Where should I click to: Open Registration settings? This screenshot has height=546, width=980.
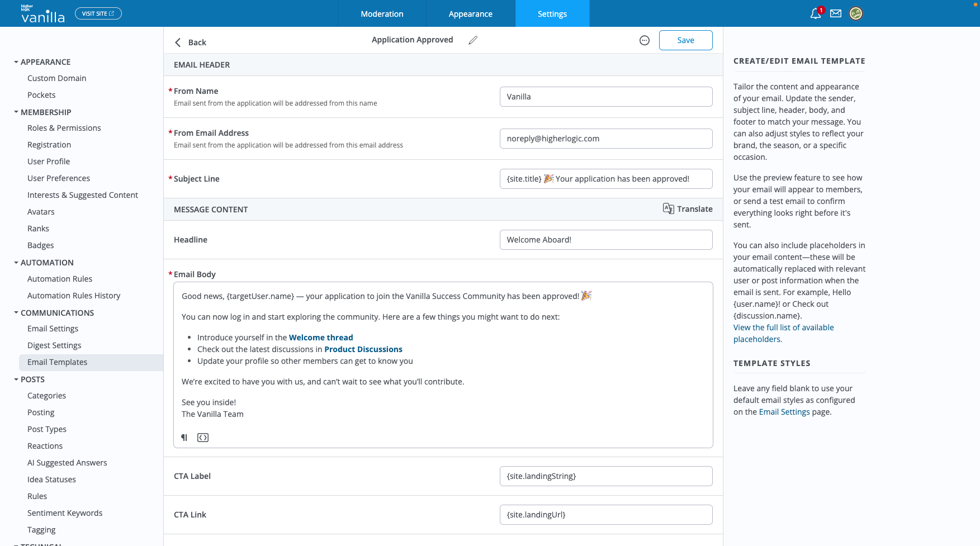click(x=49, y=145)
